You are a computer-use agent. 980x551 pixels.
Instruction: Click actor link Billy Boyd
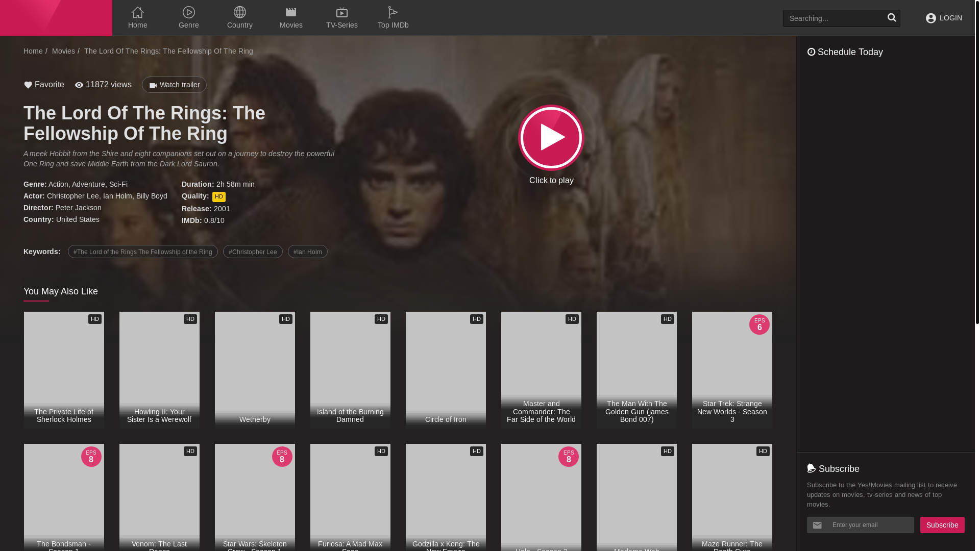(152, 196)
